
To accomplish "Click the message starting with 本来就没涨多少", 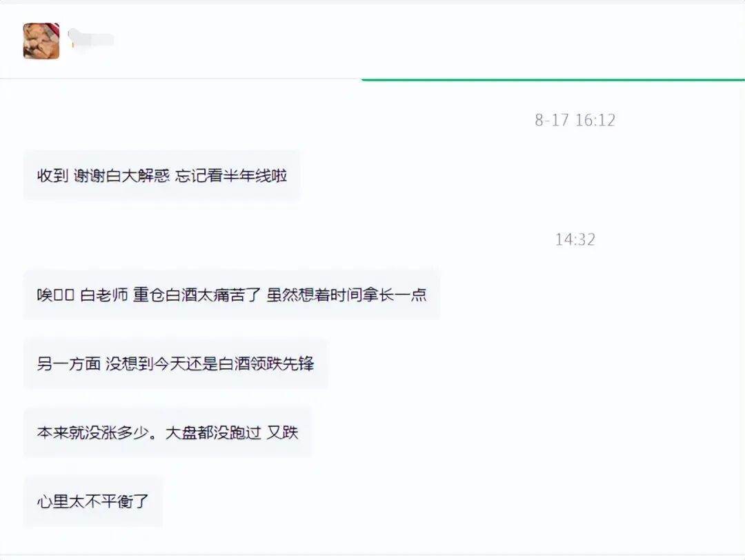I will click(x=168, y=432).
